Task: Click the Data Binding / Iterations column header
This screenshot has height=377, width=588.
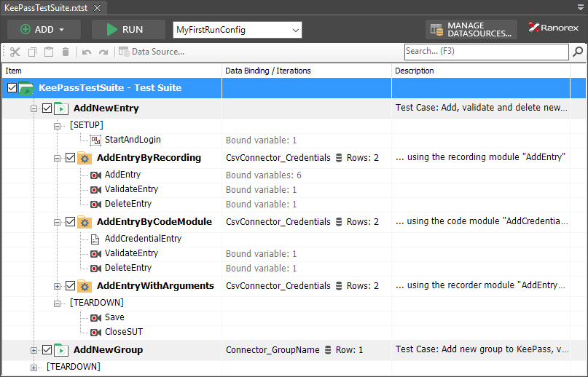Action: (x=307, y=71)
